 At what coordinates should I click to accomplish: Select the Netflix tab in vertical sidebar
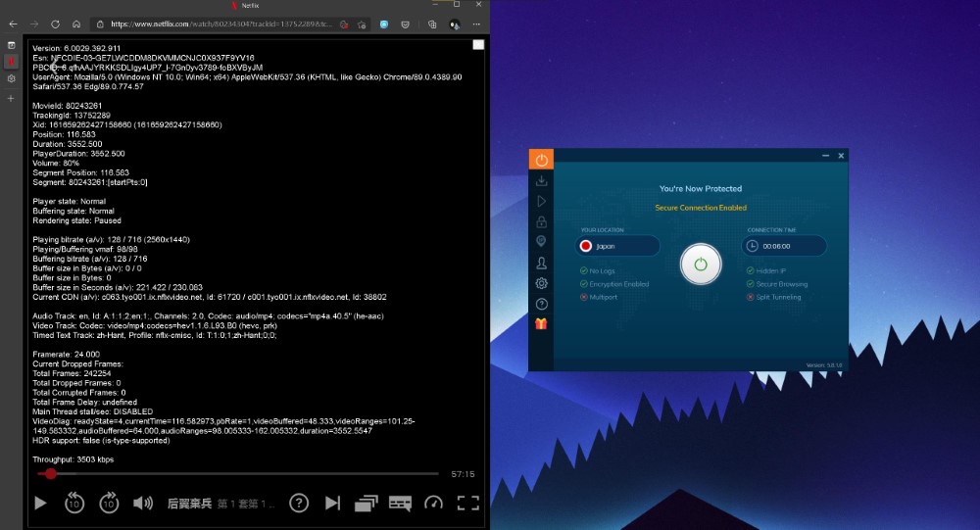point(12,61)
